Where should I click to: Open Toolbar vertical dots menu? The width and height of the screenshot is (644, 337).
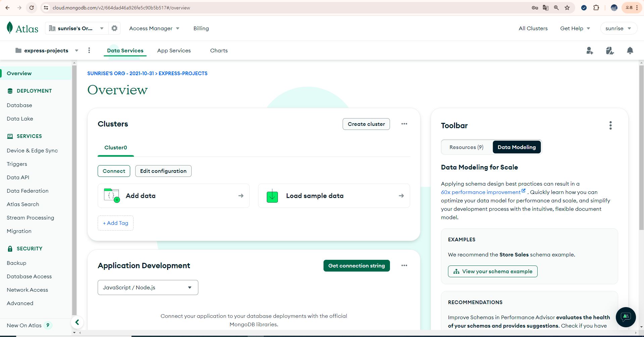coord(610,126)
